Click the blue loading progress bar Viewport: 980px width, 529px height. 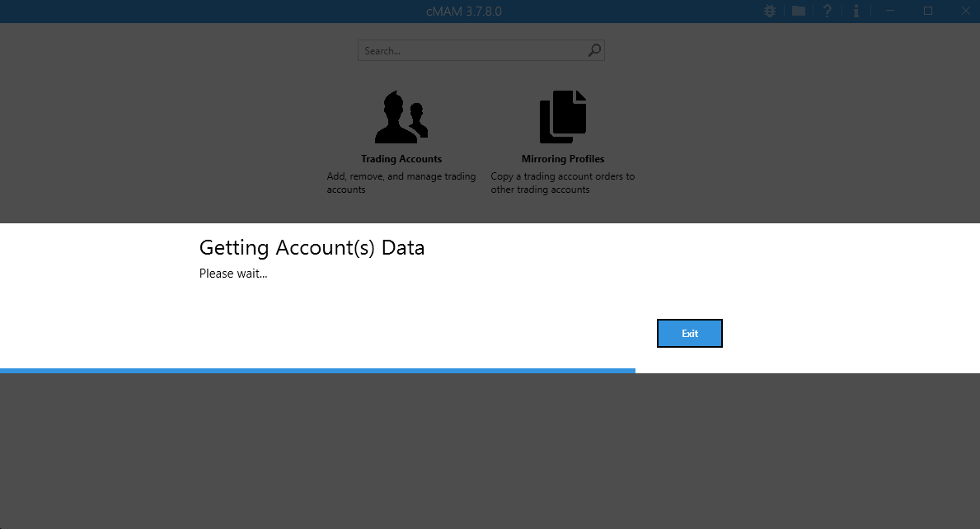pyautogui.click(x=317, y=371)
